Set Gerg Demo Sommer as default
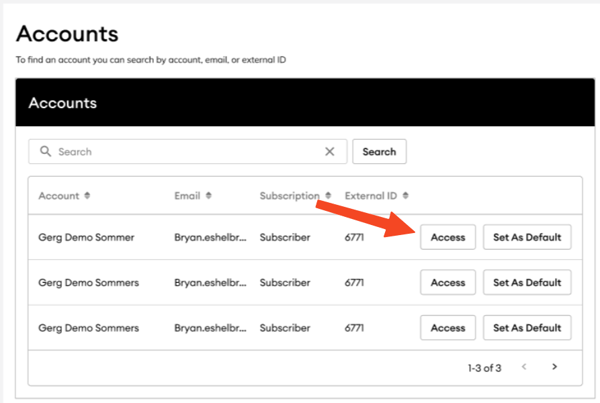The height and width of the screenshot is (403, 600). click(x=527, y=237)
